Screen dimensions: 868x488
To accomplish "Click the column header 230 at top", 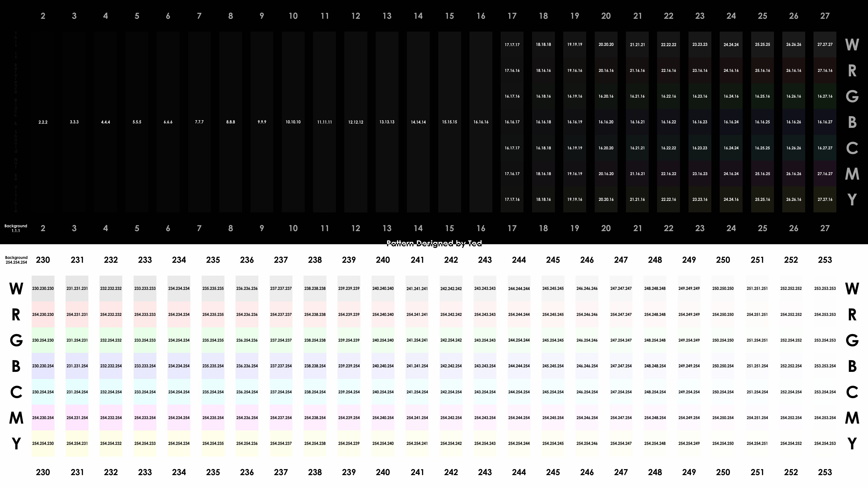I will click(x=43, y=260).
